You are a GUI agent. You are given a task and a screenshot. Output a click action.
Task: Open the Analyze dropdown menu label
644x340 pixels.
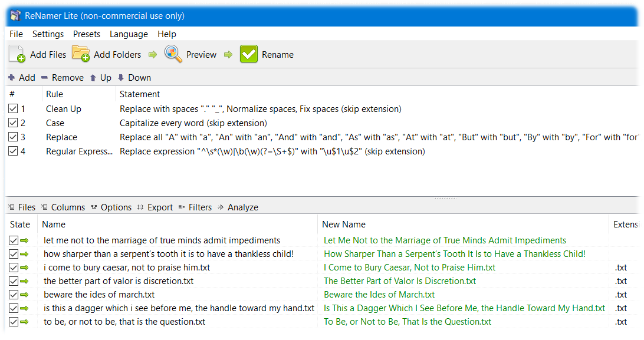[x=243, y=207]
